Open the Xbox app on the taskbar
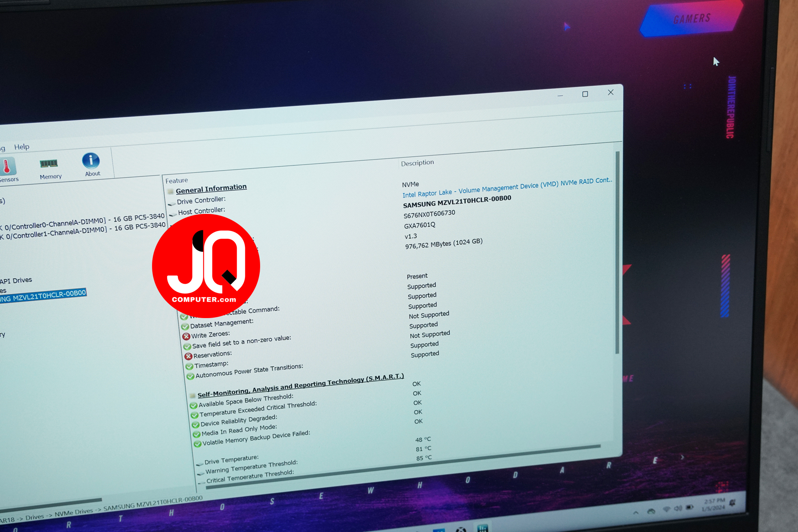 tap(461, 530)
